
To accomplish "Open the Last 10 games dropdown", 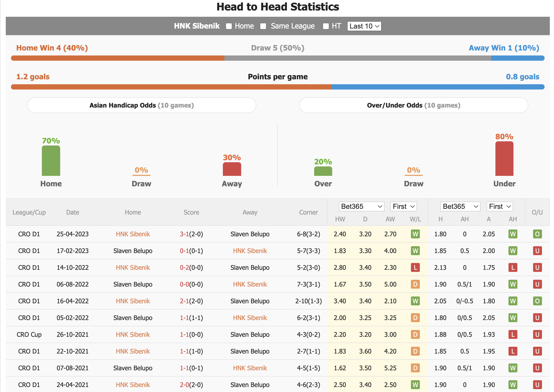I will 364,26.
